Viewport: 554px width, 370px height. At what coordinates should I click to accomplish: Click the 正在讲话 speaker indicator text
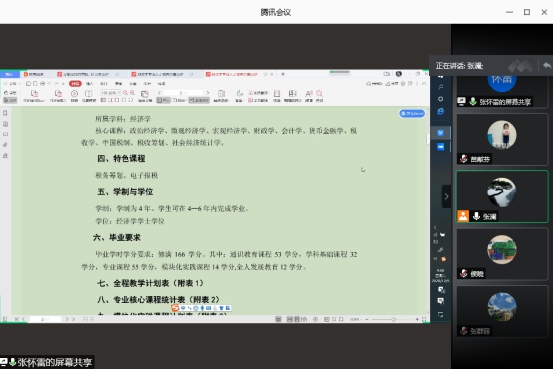[459, 66]
